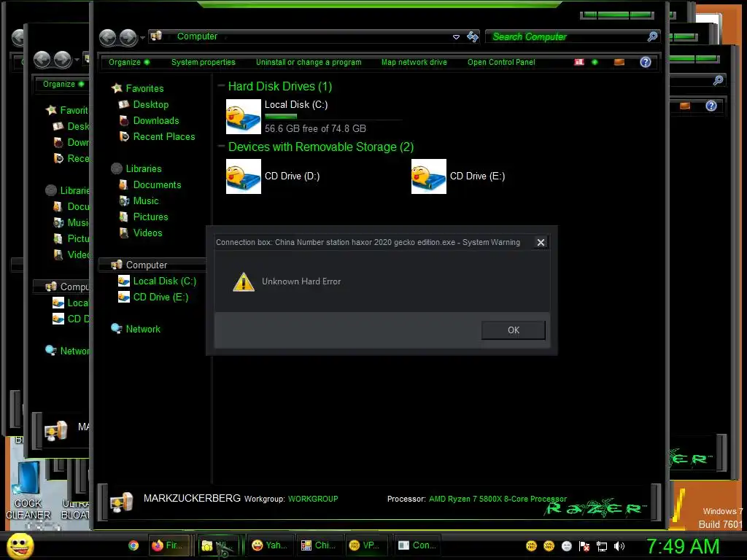Change the view with the red view icon
The width and height of the screenshot is (747, 560).
[578, 63]
